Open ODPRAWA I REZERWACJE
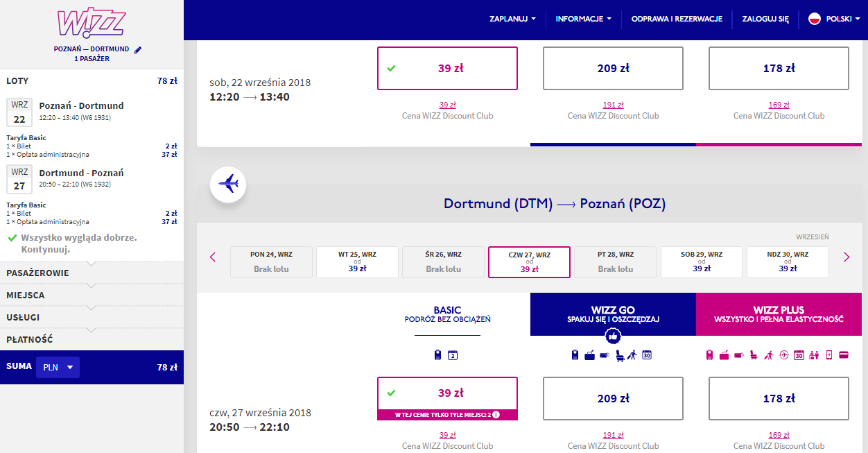This screenshot has width=868, height=453. (x=677, y=19)
